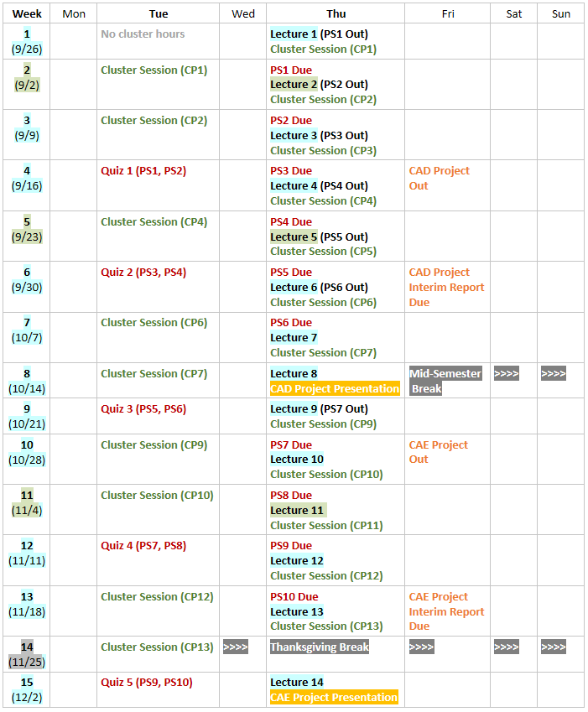Viewport: 588px width, 712px height.
Task: Select 'Lecture 7' entry
Action: coord(294,337)
